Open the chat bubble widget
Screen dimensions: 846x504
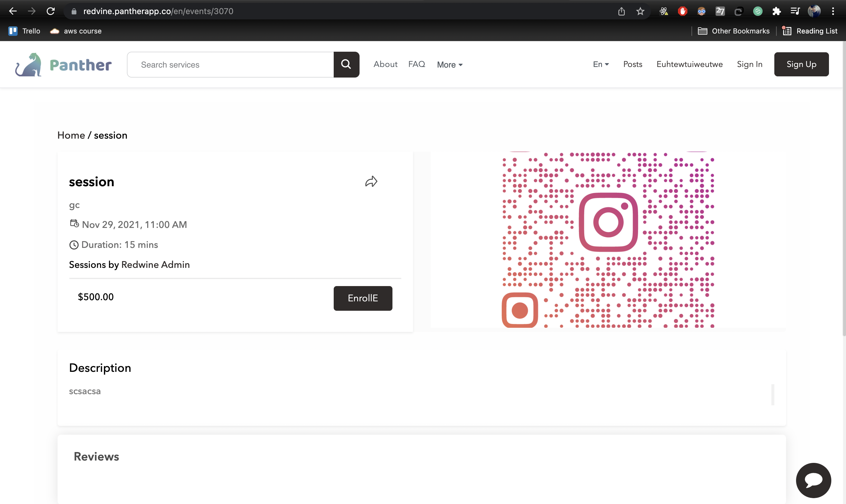click(813, 480)
